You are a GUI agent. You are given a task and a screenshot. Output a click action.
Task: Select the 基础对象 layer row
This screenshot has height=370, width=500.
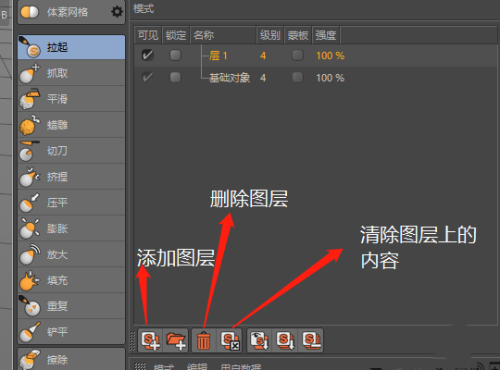[x=315, y=78]
